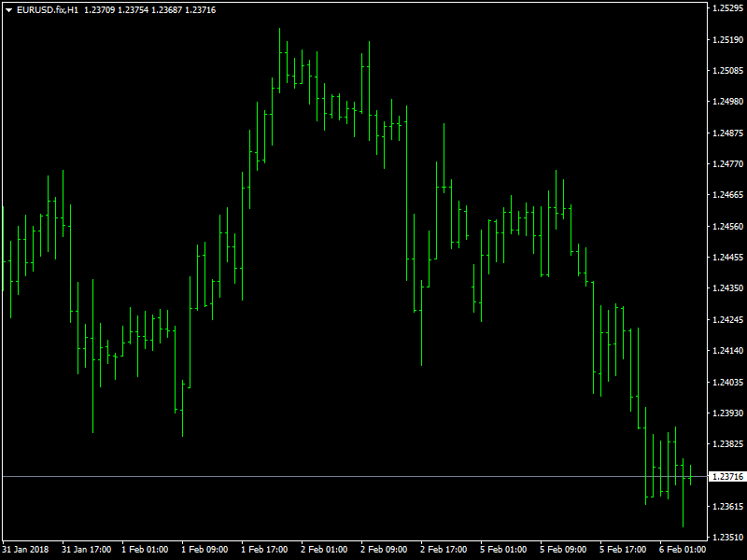This screenshot has height=560, width=747.
Task: Select the current price label 1.23716
Action: [x=727, y=476]
